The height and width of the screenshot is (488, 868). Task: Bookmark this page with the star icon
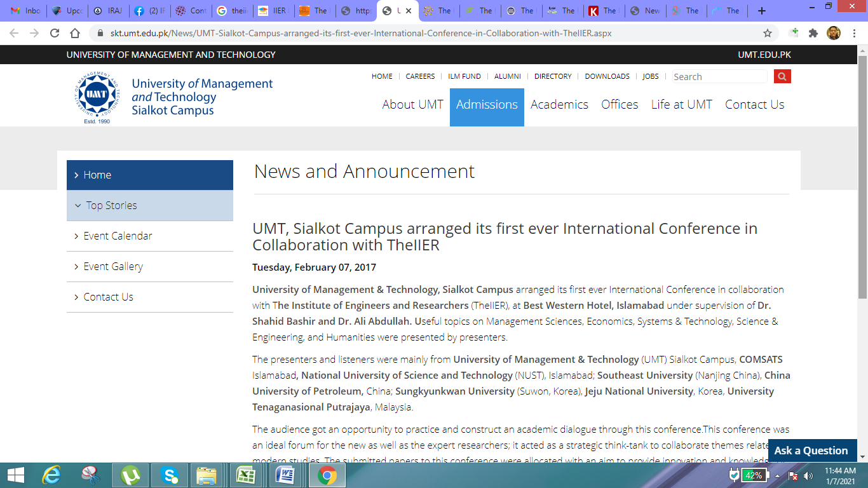coord(768,33)
